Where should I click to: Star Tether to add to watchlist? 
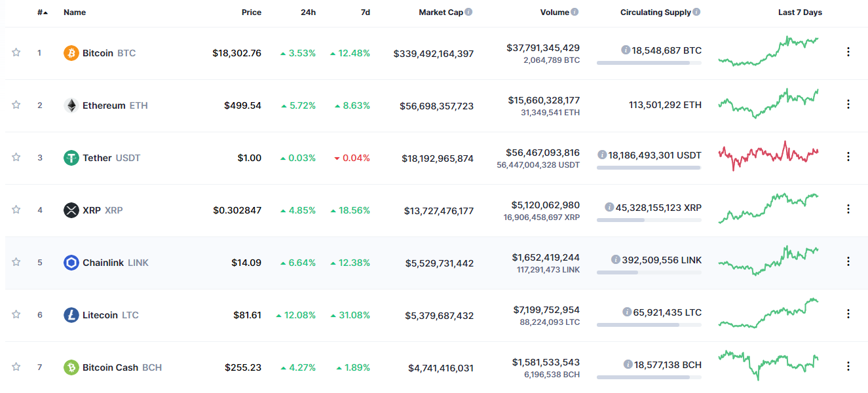pyautogui.click(x=16, y=157)
